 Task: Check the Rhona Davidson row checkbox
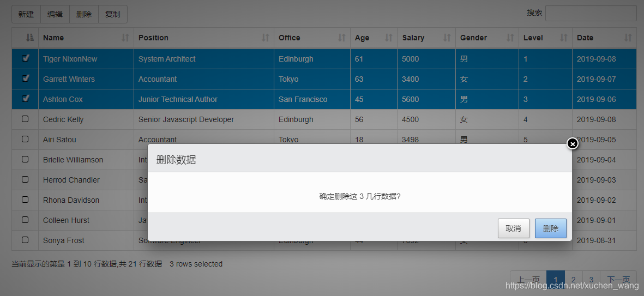coord(25,200)
